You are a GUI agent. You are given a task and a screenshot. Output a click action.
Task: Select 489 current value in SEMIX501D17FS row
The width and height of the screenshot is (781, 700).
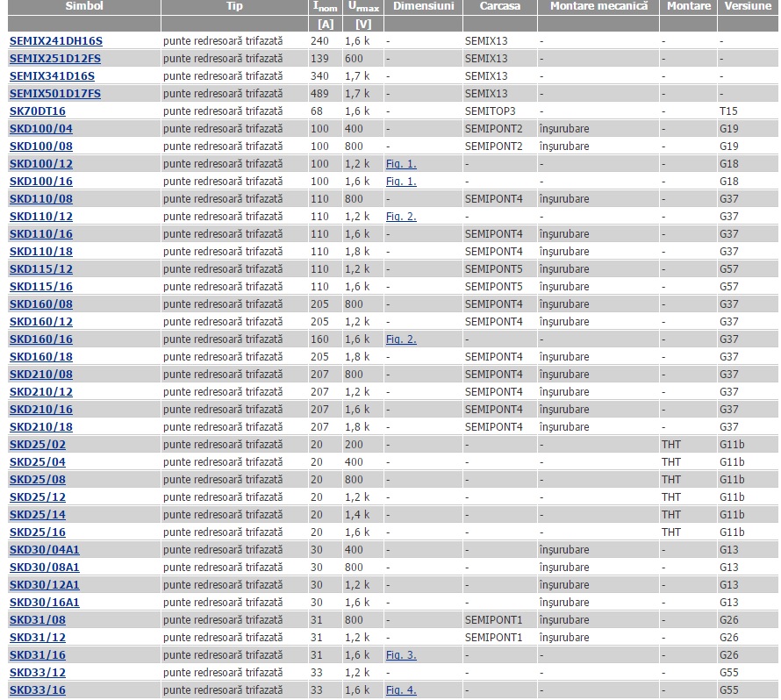pos(319,94)
